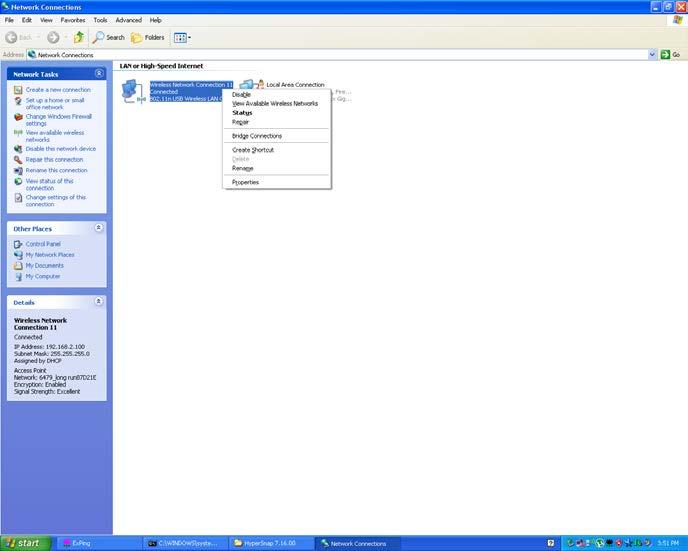688x551 pixels.
Task: Click Disable this network device link
Action: (61, 149)
